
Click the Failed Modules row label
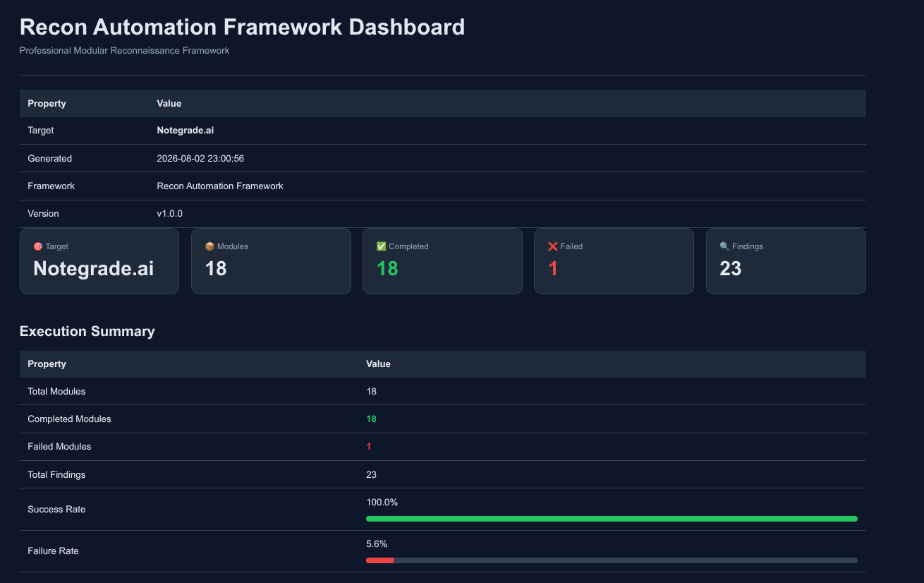pyautogui.click(x=59, y=447)
